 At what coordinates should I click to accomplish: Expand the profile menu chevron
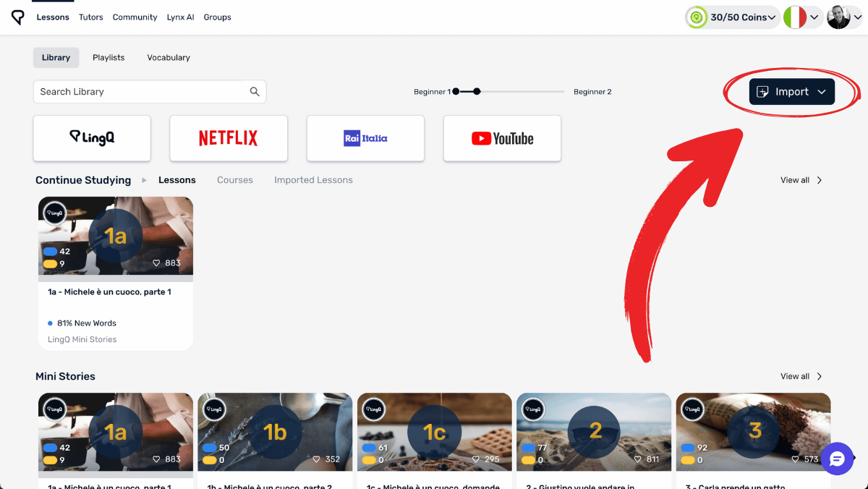point(857,17)
